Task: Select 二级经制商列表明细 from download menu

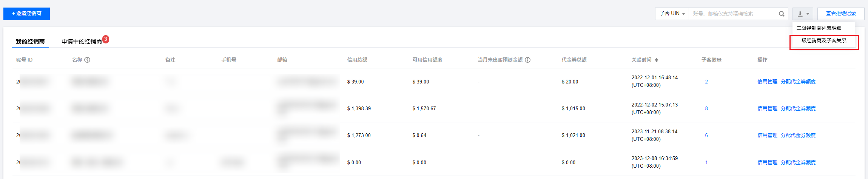Action: (x=819, y=28)
